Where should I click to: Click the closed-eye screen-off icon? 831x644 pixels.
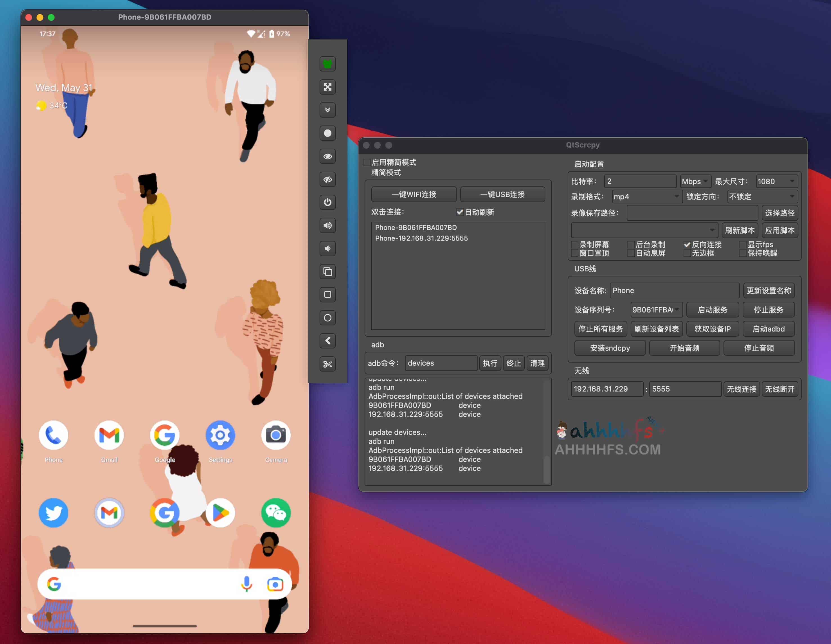[x=328, y=180]
